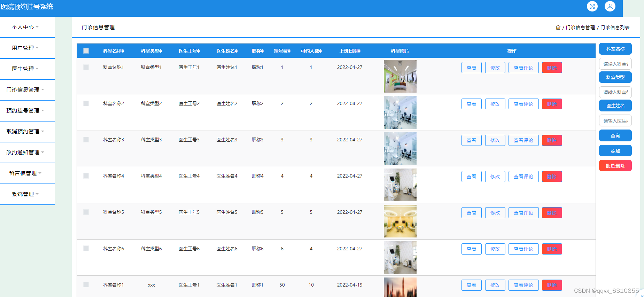The width and height of the screenshot is (644, 297).
Task: Sort by 可约人数 column arrows
Action: 320,51
